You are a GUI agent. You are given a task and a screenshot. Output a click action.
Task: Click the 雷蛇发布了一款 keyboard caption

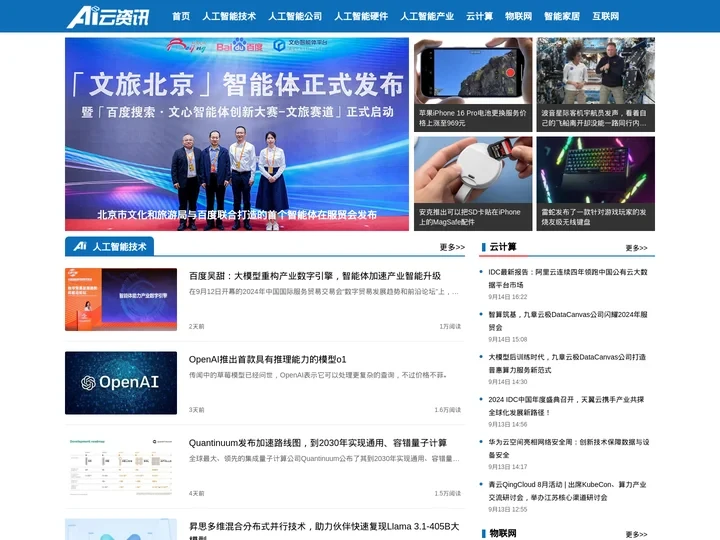coord(594,217)
